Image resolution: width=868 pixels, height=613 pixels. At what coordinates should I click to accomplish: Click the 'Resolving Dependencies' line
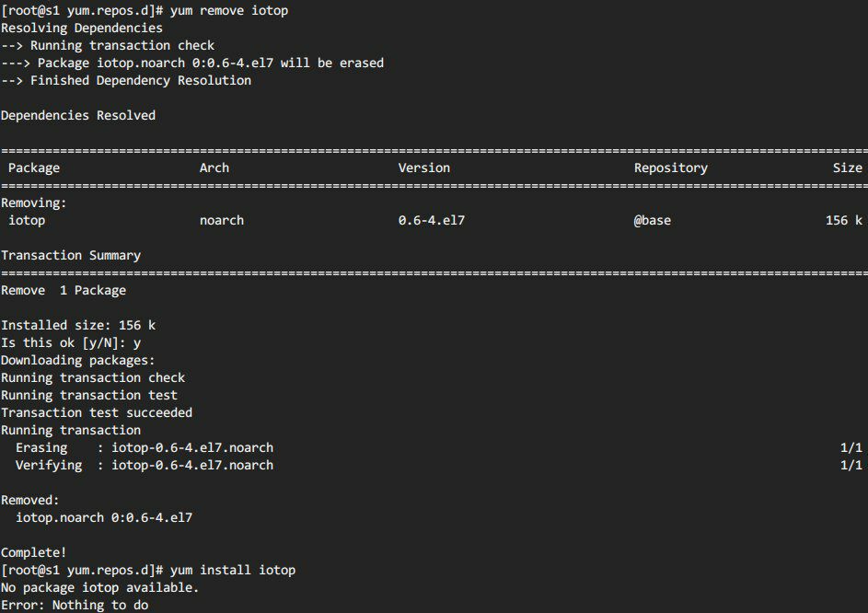pyautogui.click(x=82, y=29)
